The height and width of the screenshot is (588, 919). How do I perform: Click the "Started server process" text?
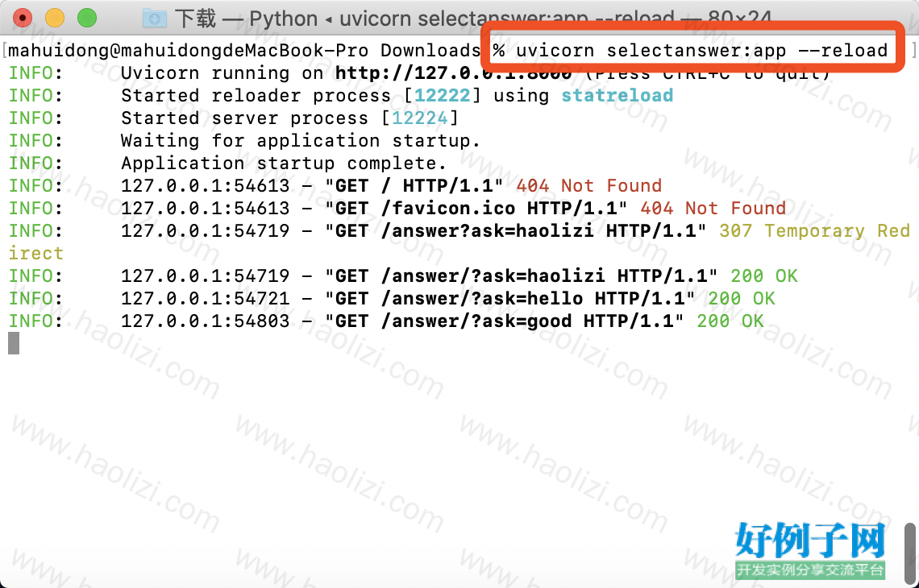[x=244, y=118]
